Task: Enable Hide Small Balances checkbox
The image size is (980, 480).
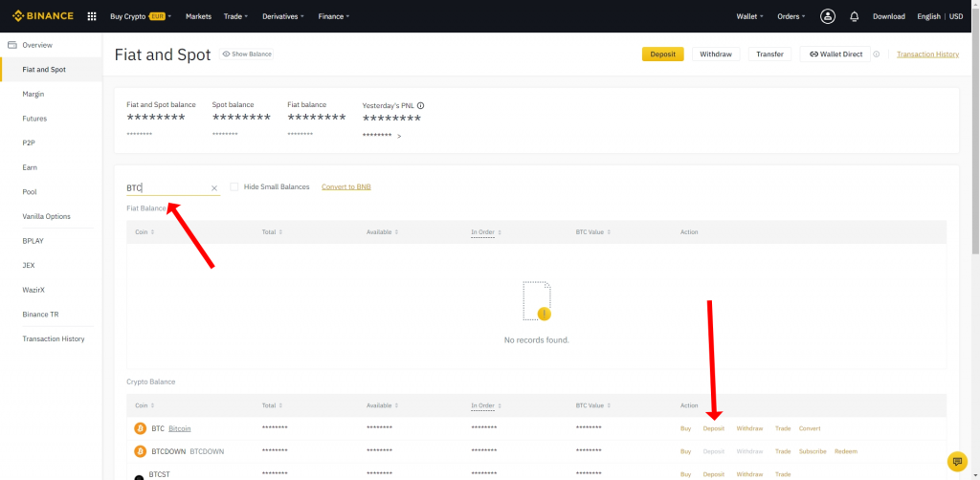Action: point(234,186)
